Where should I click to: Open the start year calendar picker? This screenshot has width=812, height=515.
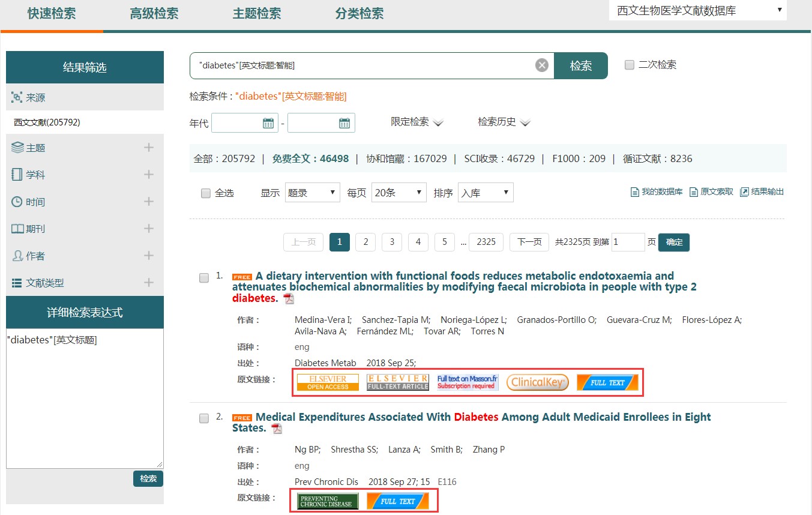[268, 124]
